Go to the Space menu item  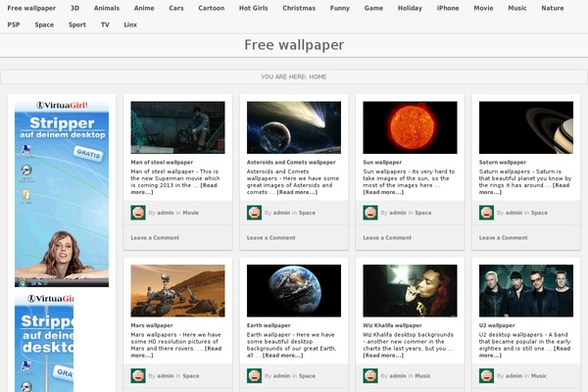tap(44, 24)
